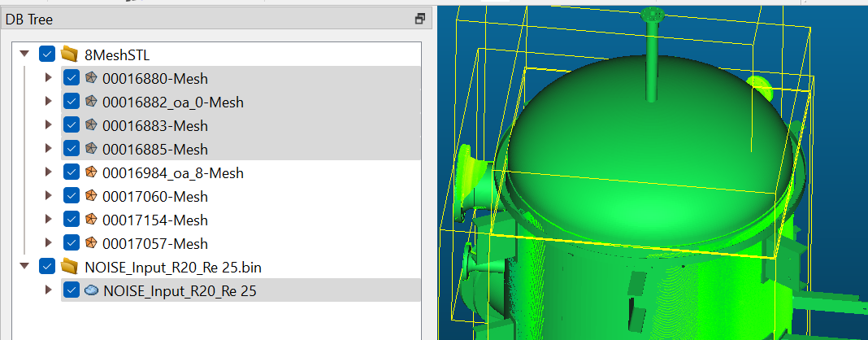Click the folder icon of NOISE_Input_R20_Re 25.bin
This screenshot has width=868, height=340.
[69, 267]
